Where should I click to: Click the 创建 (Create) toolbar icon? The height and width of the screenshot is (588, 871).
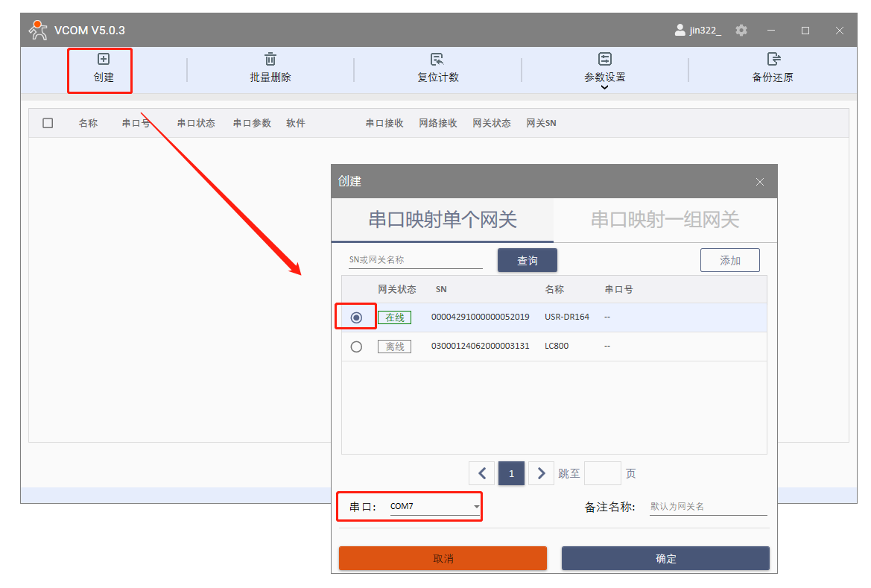click(x=104, y=60)
